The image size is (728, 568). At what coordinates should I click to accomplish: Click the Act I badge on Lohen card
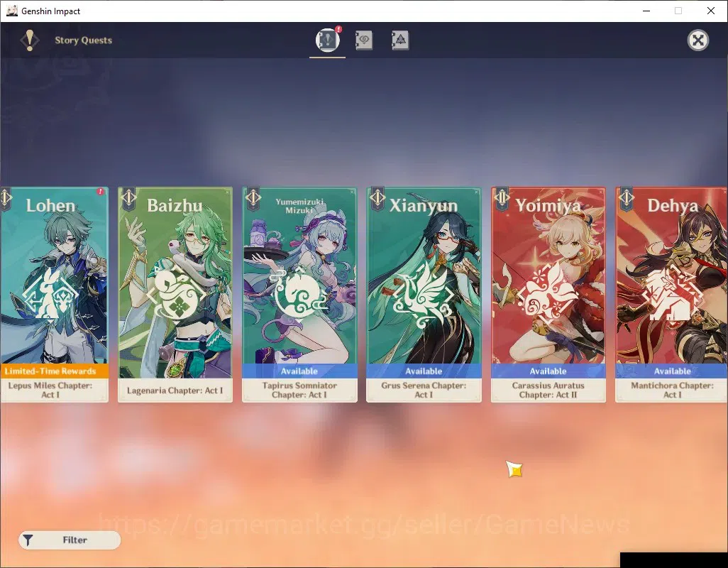point(6,198)
